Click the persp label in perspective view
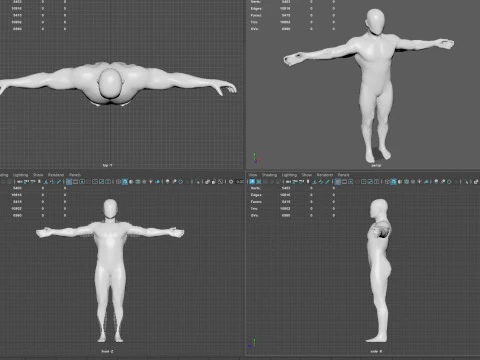This screenshot has width=480, height=360. point(376,165)
